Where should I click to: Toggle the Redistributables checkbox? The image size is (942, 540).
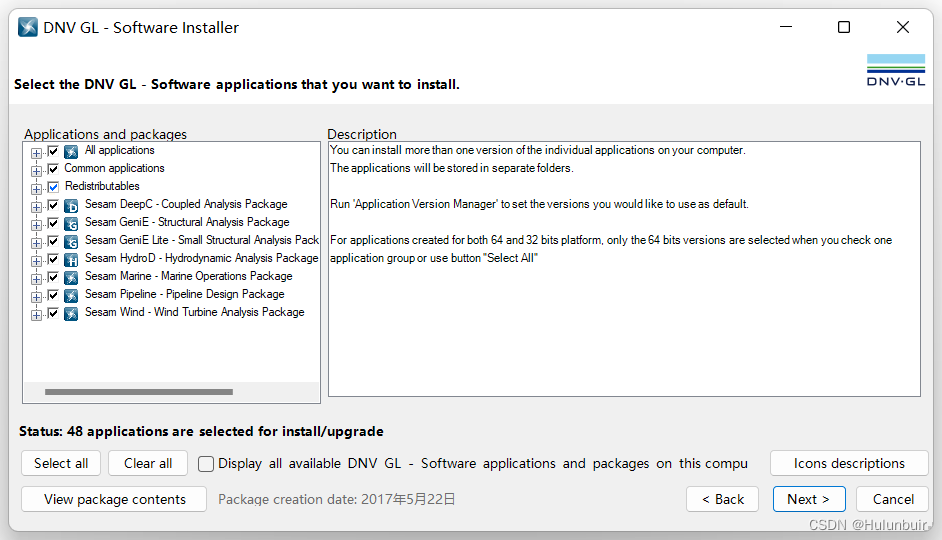pyautogui.click(x=53, y=187)
